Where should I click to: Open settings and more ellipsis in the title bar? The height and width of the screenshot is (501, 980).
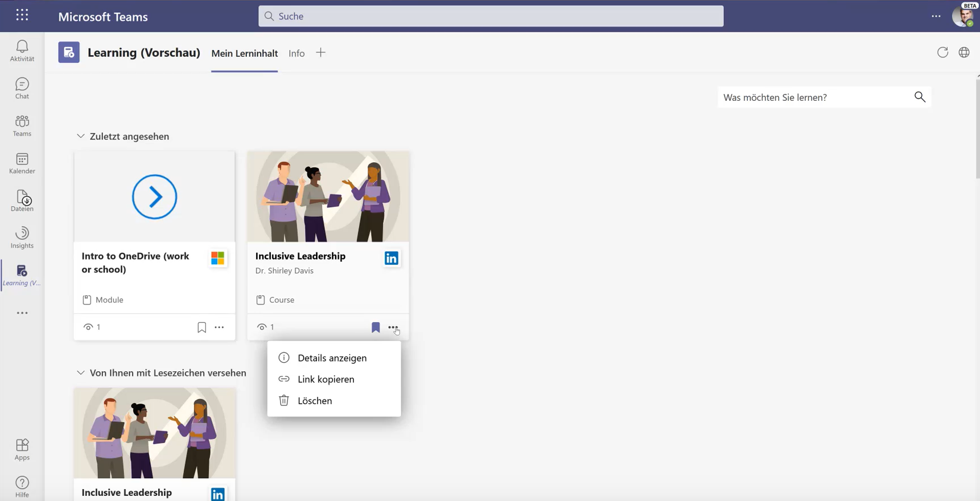pos(936,16)
